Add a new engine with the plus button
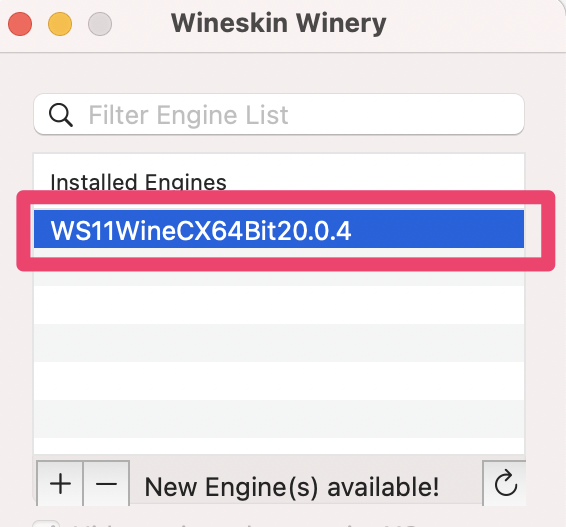 60,484
